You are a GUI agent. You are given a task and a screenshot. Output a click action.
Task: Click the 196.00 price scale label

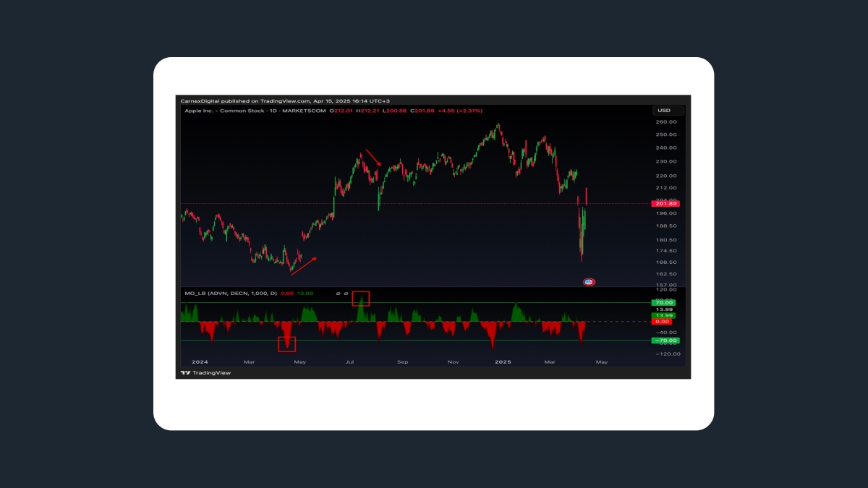(x=666, y=213)
